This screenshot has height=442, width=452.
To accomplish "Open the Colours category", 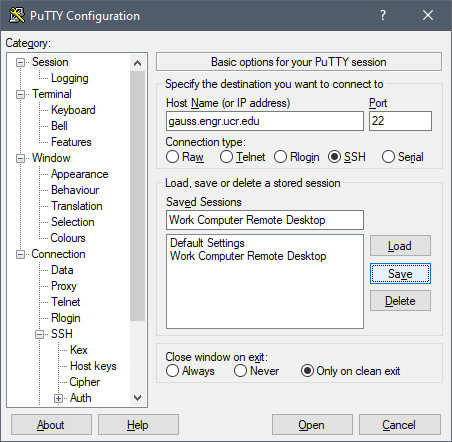I will (x=68, y=238).
